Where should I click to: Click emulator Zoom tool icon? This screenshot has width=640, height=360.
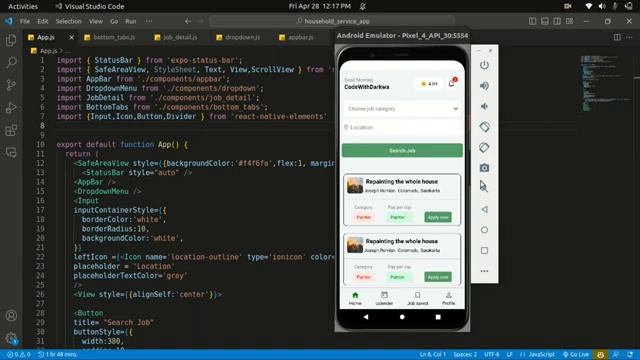[x=484, y=187]
